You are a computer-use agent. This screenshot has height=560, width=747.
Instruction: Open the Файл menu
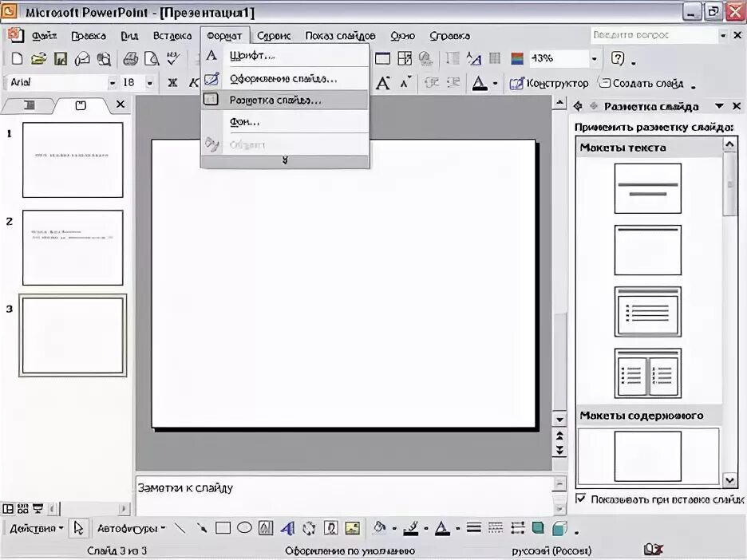tap(45, 36)
